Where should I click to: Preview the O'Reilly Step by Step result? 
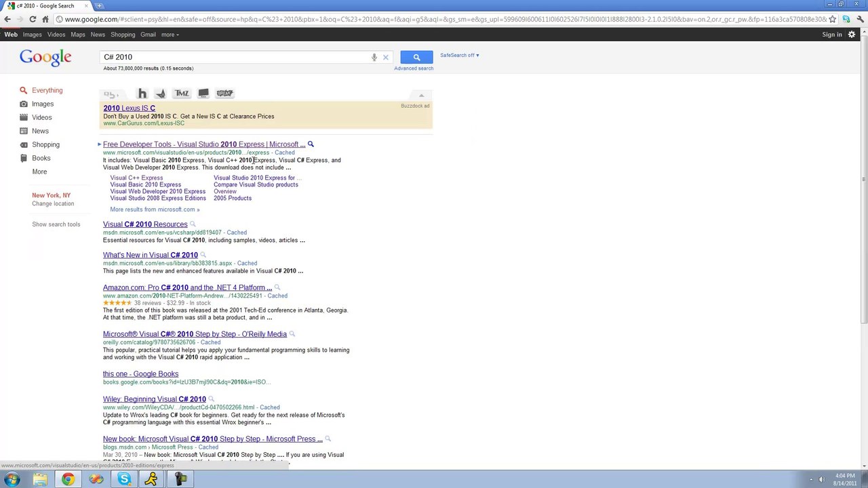click(292, 334)
